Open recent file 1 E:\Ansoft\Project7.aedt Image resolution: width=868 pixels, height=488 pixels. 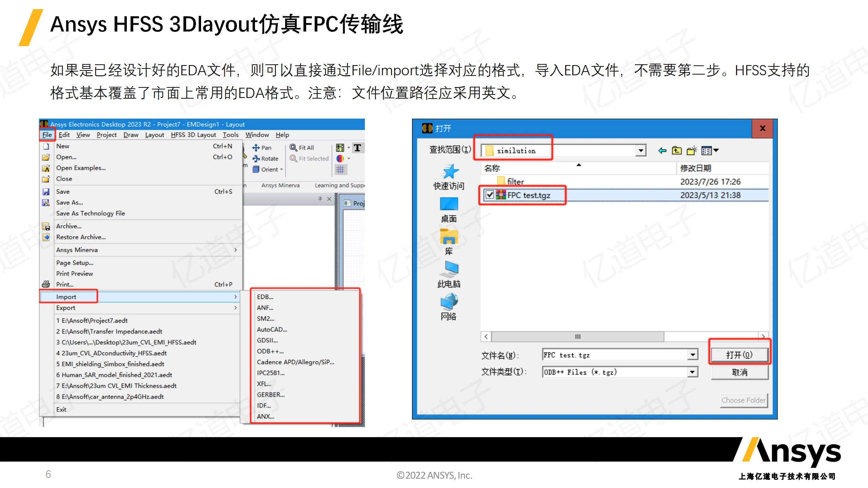tap(92, 321)
